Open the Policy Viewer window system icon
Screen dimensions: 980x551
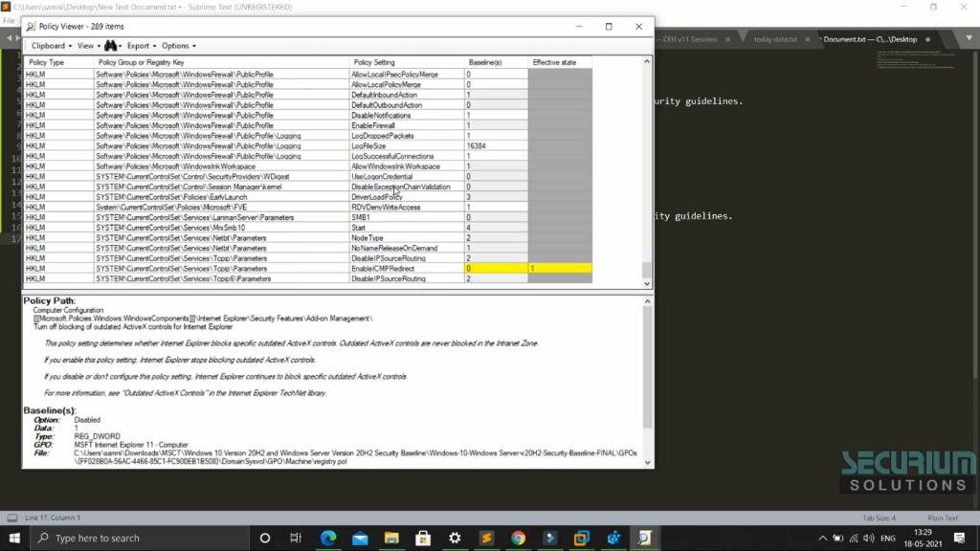31,26
